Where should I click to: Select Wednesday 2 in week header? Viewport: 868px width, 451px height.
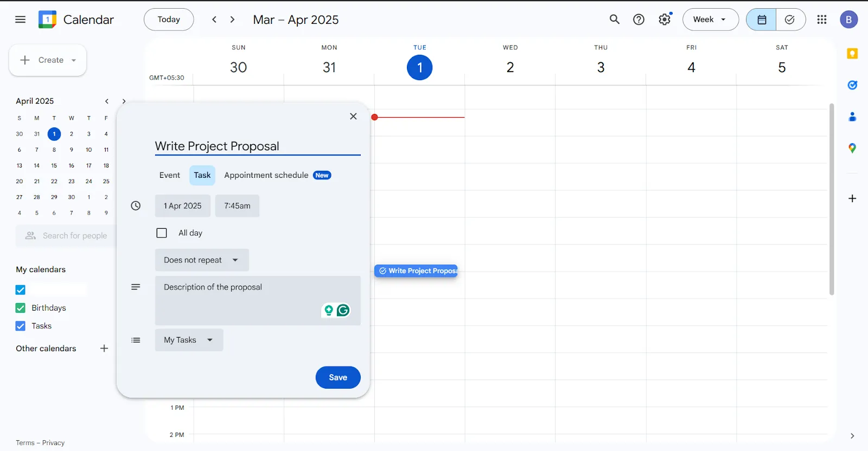click(510, 67)
